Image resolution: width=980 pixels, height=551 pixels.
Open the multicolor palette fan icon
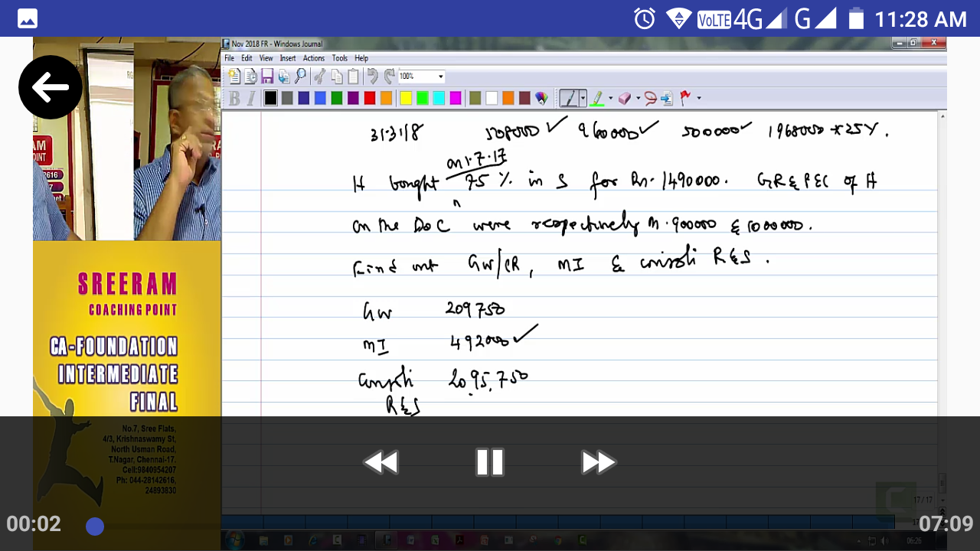[541, 98]
